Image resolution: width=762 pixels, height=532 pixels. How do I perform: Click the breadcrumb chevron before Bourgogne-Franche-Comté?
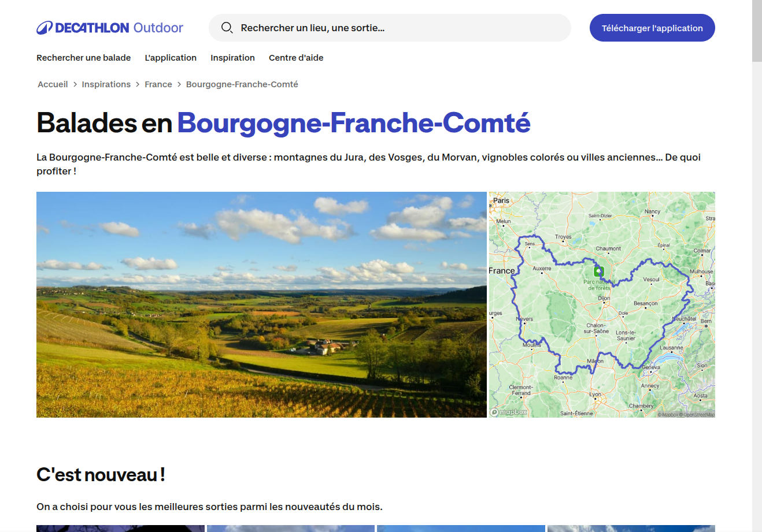pos(179,84)
